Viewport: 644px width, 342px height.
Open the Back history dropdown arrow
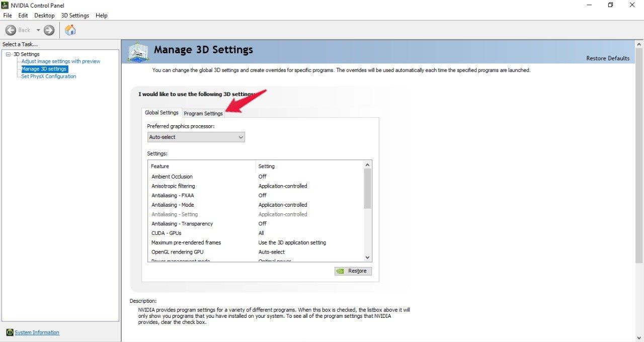pos(38,30)
